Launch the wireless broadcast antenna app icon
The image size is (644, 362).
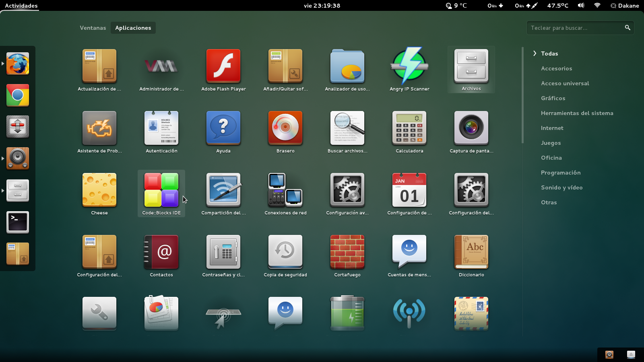point(409,313)
